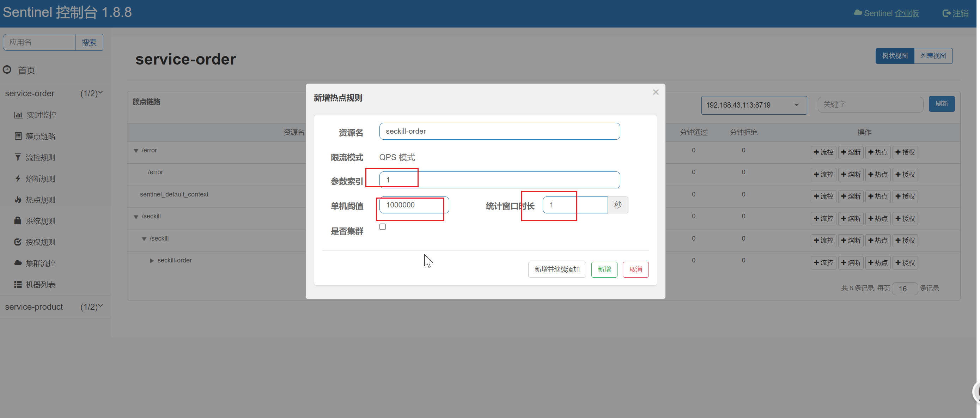
Task: Expand the seckill-order tree node
Action: [x=152, y=261]
